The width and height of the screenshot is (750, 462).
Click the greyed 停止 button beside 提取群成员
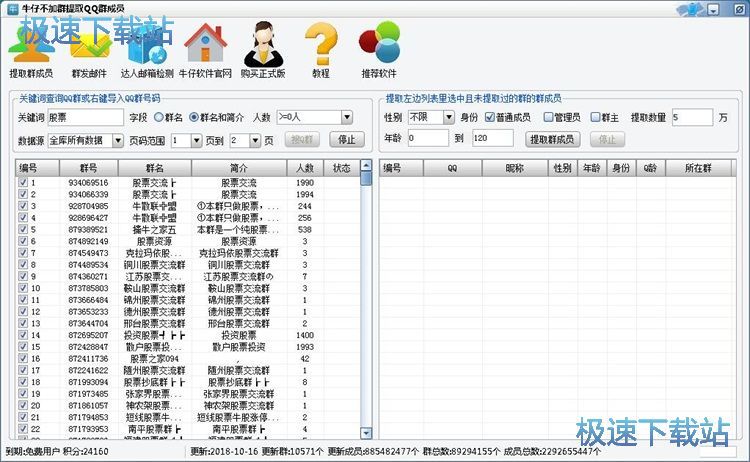pyautogui.click(x=607, y=140)
